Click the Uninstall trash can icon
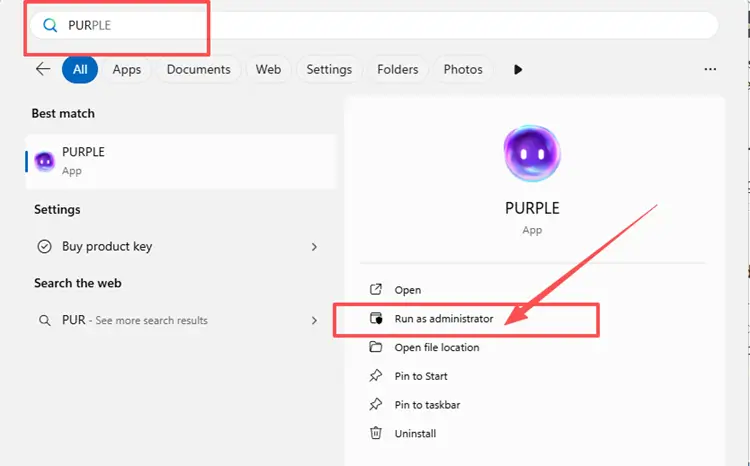 pyautogui.click(x=376, y=433)
